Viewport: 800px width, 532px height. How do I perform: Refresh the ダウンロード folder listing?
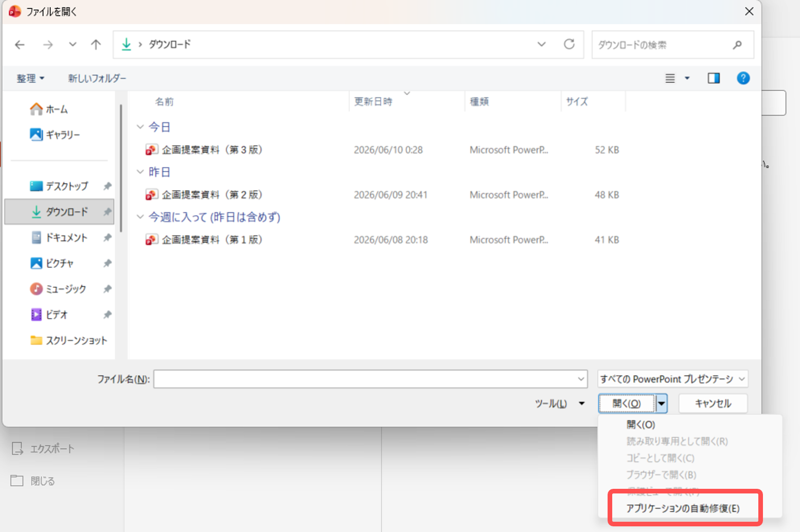pyautogui.click(x=569, y=44)
